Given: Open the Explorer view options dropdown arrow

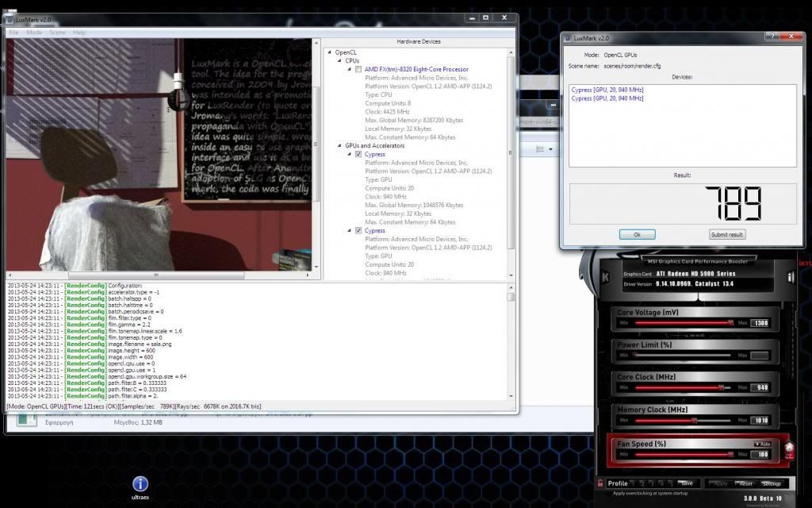Looking at the screenshot, I should (550, 149).
